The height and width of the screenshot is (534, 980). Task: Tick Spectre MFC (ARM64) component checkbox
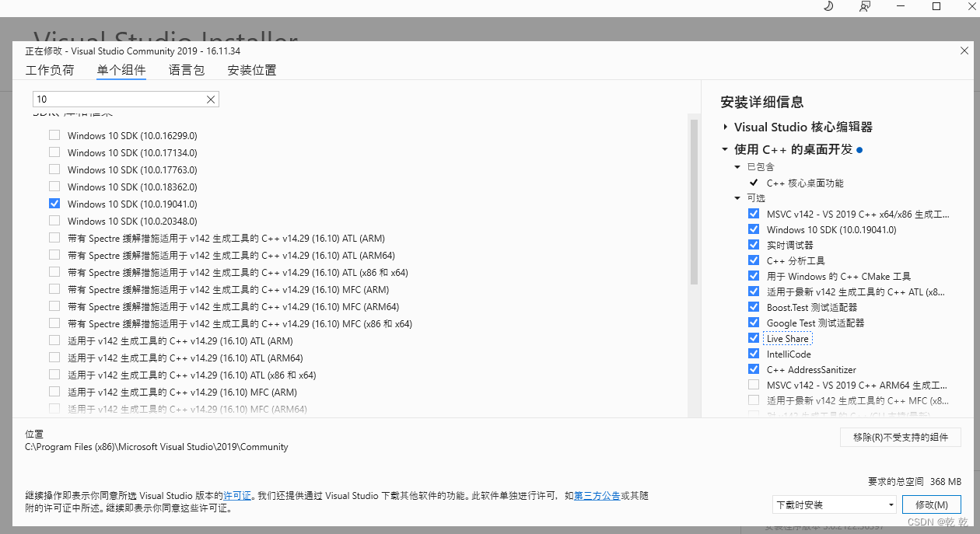[x=54, y=305]
